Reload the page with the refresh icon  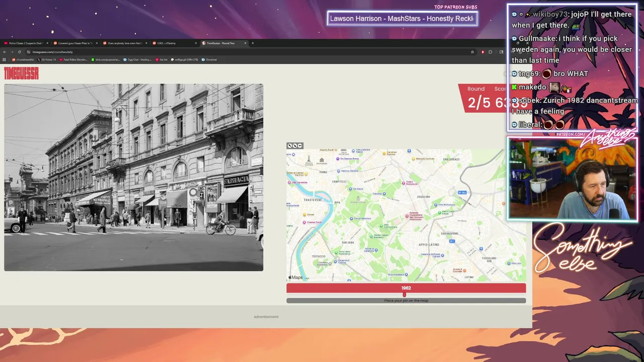pos(20,52)
